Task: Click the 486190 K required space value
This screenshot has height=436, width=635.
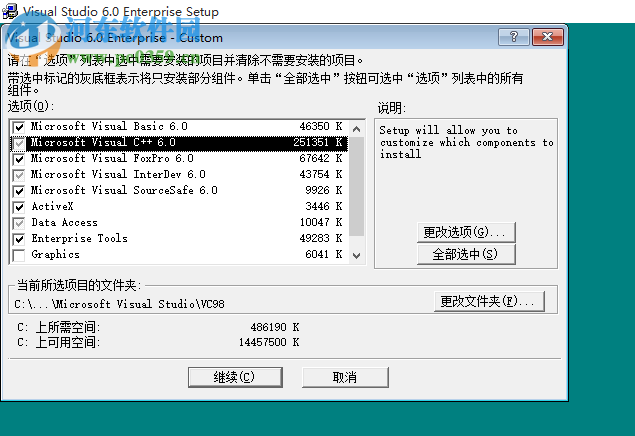Action: (x=275, y=327)
